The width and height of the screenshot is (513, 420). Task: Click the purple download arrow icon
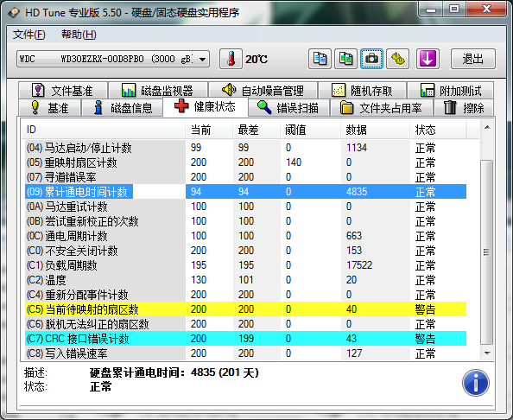click(427, 59)
